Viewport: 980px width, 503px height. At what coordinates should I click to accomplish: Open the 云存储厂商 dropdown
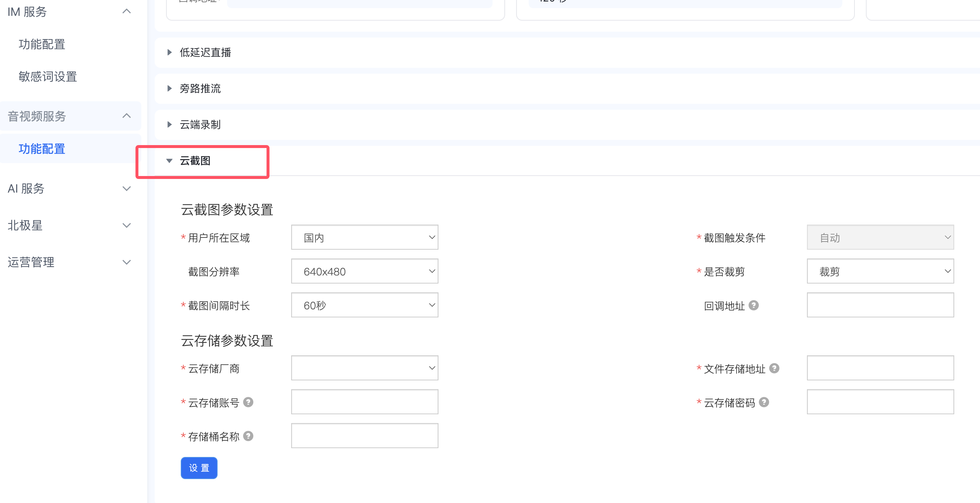[364, 368]
